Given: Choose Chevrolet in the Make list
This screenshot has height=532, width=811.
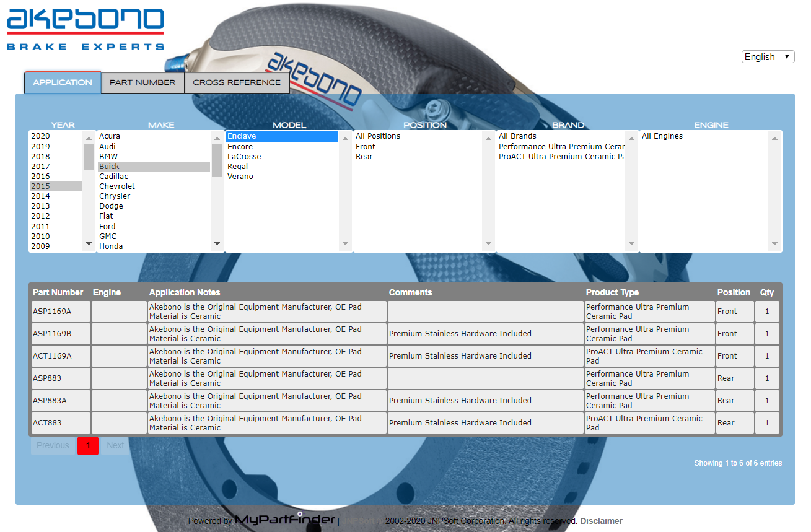Looking at the screenshot, I should click(154, 186).
